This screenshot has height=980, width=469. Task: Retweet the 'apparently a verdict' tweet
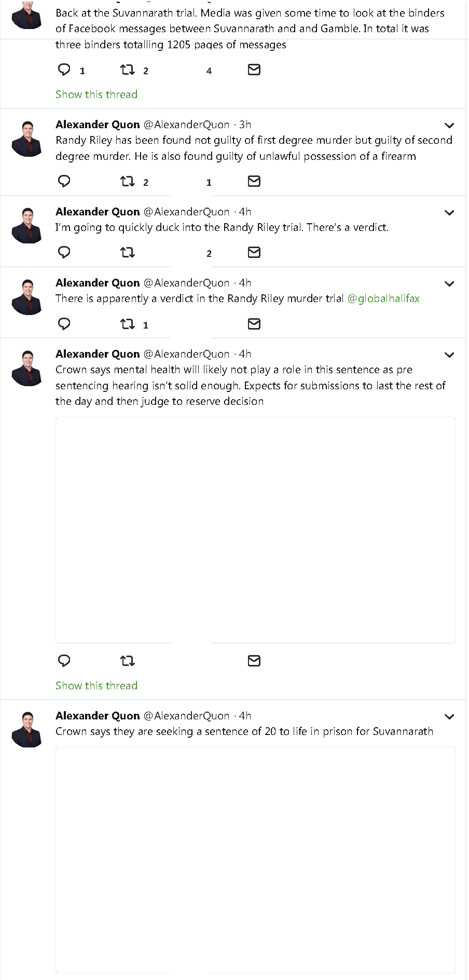tap(128, 324)
